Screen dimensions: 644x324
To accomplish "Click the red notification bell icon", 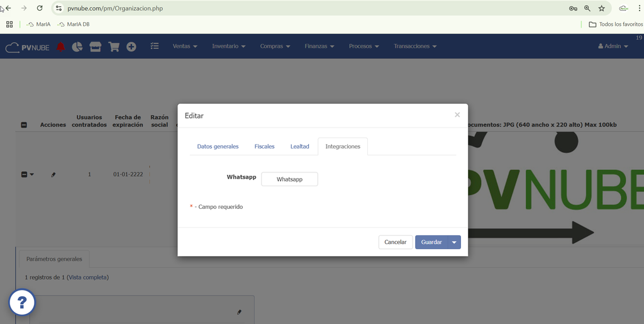I will 61,47.
